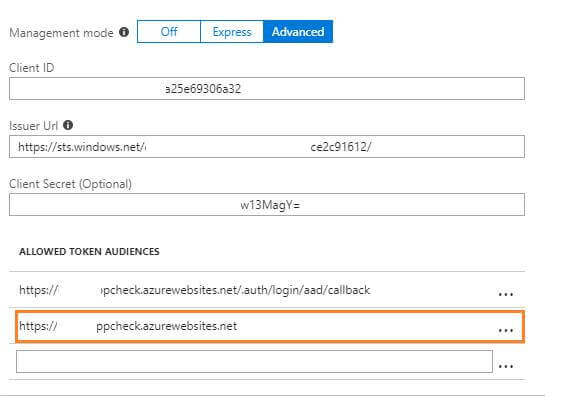Viewport: 561px width, 401px height.
Task: Click the Management mode label
Action: coord(62,33)
